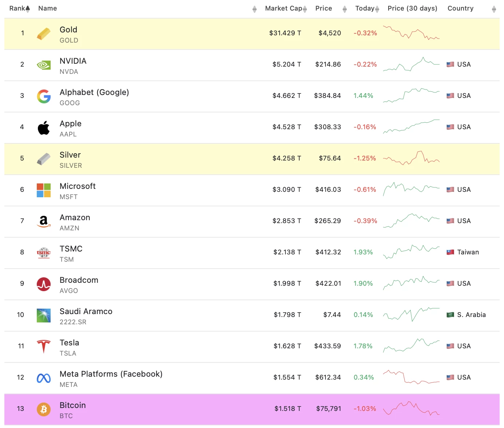504x428 pixels.
Task: Click the Google G logo
Action: tap(44, 96)
